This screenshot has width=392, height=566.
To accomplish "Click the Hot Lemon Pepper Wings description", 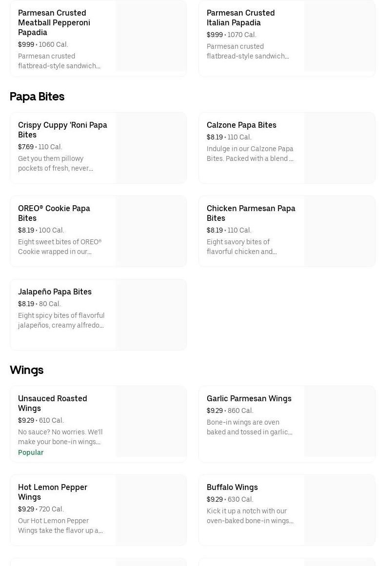I will pos(60,526).
